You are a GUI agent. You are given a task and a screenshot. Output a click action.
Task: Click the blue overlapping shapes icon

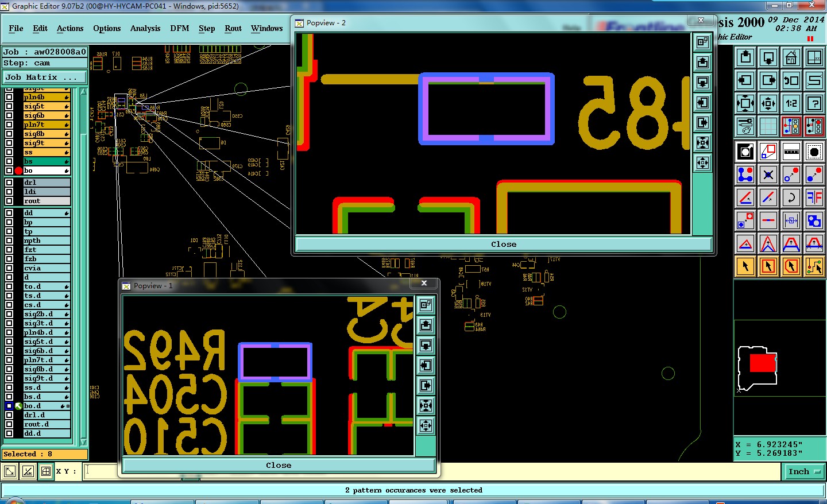pyautogui.click(x=814, y=220)
